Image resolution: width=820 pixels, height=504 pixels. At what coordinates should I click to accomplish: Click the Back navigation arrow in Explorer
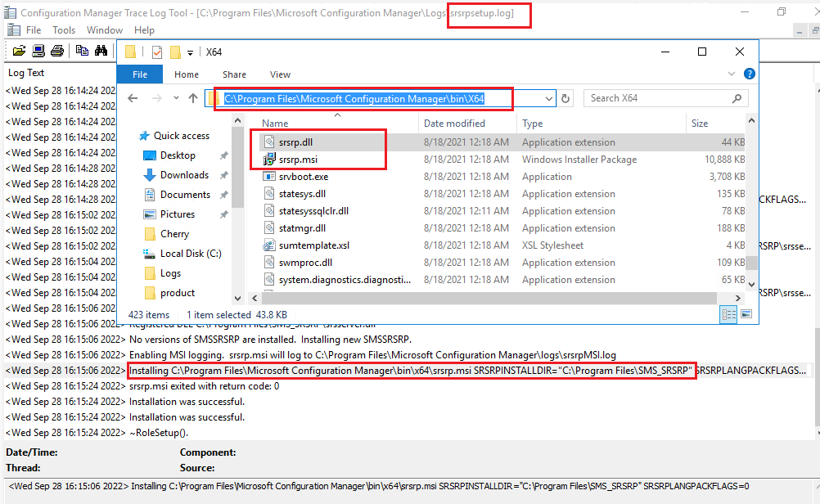133,98
